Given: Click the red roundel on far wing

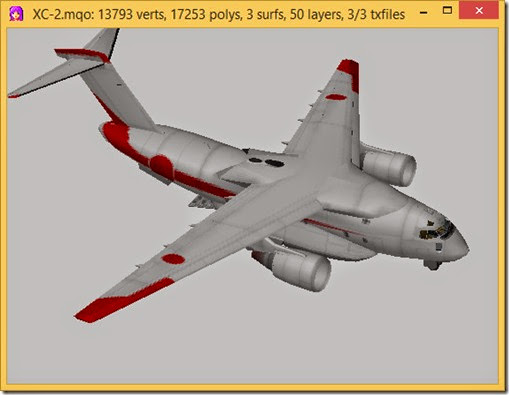Looking at the screenshot, I should point(336,97).
